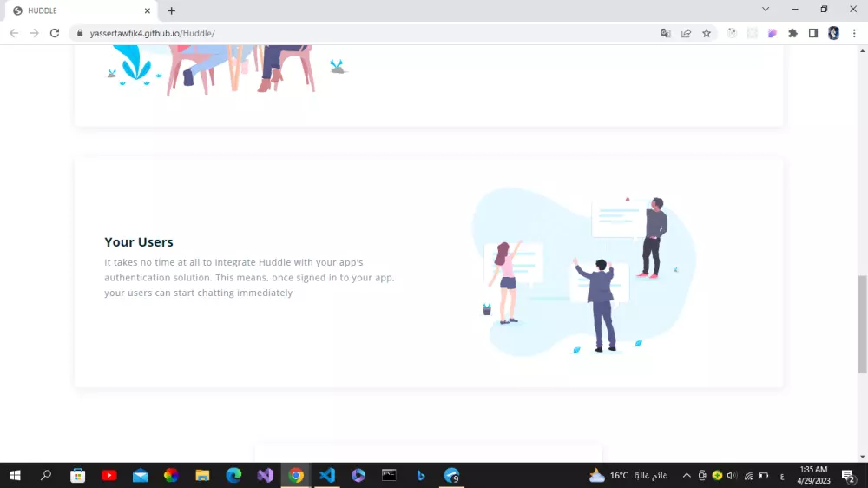This screenshot has width=868, height=488.
Task: Switch the keyboard input language
Action: point(782,476)
